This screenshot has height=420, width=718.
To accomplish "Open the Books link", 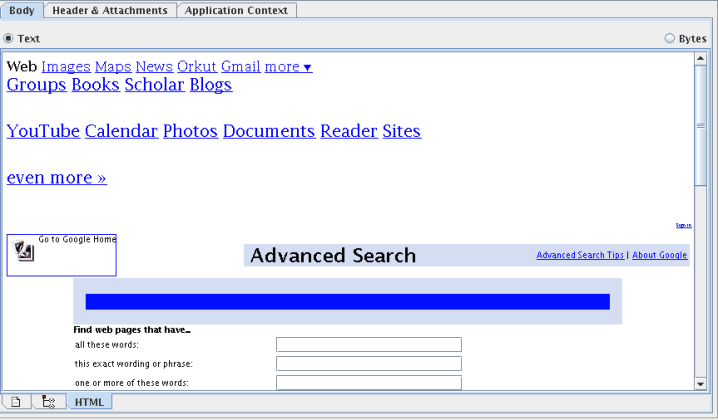I will (x=95, y=85).
